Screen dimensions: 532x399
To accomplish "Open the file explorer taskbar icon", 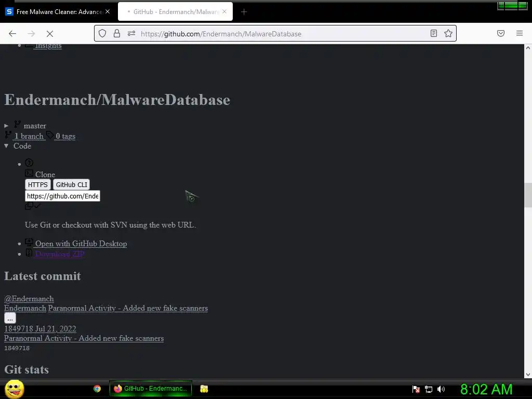I will pyautogui.click(x=204, y=389).
